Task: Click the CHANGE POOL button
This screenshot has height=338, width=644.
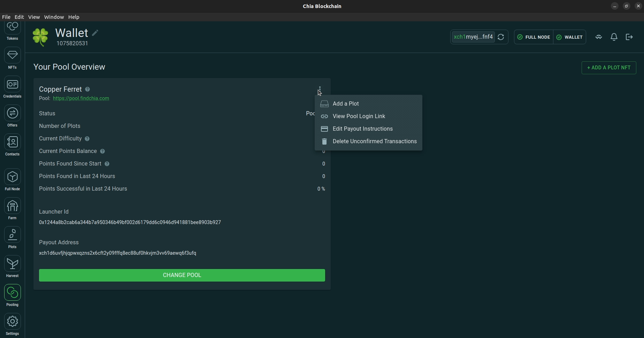Action: [x=182, y=275]
